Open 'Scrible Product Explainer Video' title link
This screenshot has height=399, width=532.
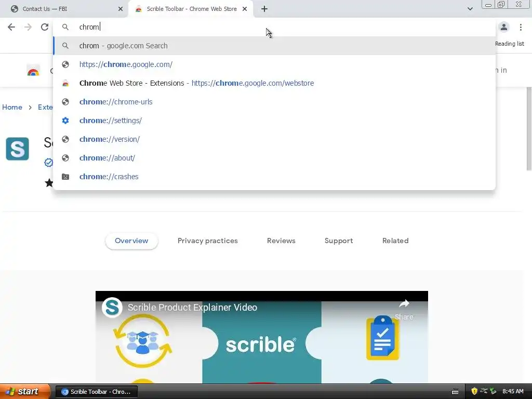point(192,308)
